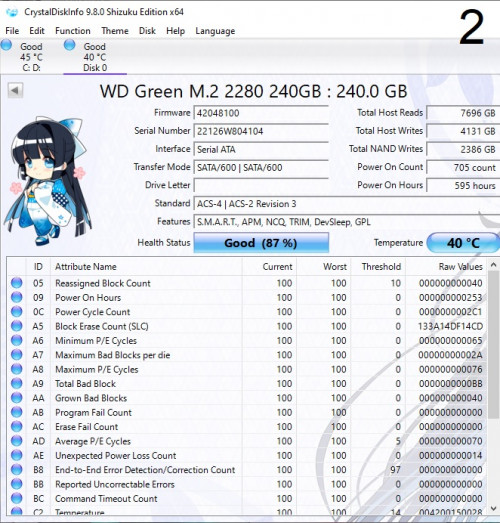This screenshot has height=523, width=500.
Task: Click raw value 0000000000BB
Action: (x=451, y=384)
